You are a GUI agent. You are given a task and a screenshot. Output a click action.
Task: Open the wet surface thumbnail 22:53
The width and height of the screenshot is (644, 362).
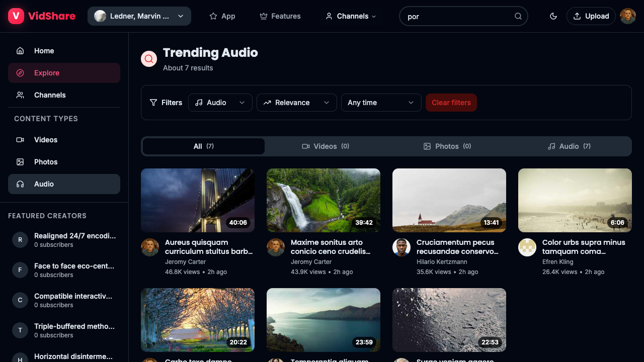pos(449,320)
